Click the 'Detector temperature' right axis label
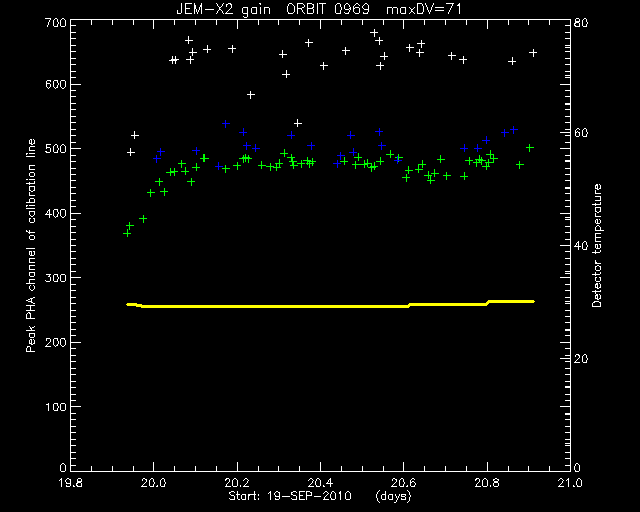 click(596, 245)
